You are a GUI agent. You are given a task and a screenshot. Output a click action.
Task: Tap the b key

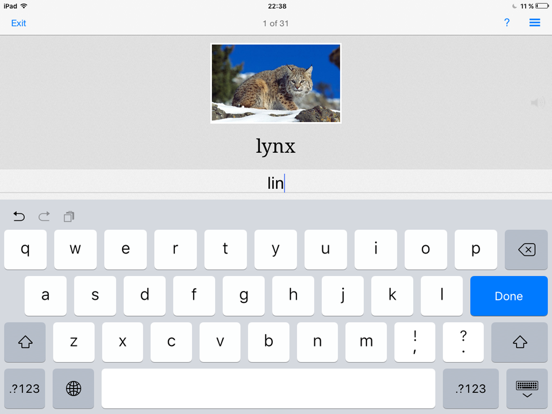coord(269,342)
